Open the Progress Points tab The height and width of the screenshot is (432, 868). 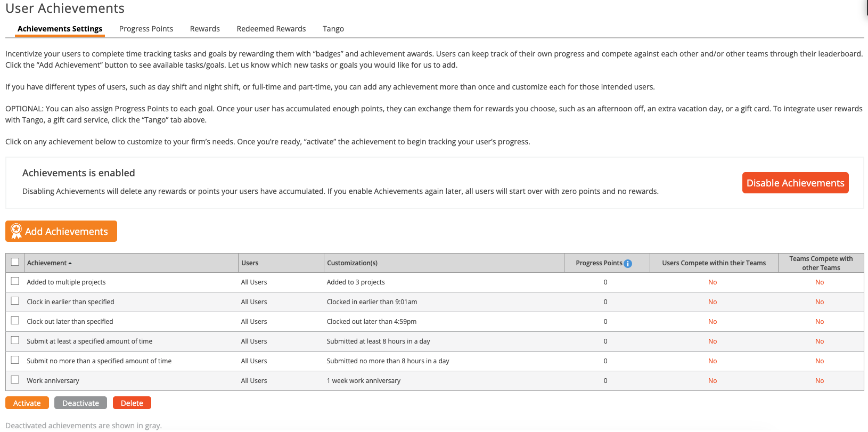tap(146, 29)
